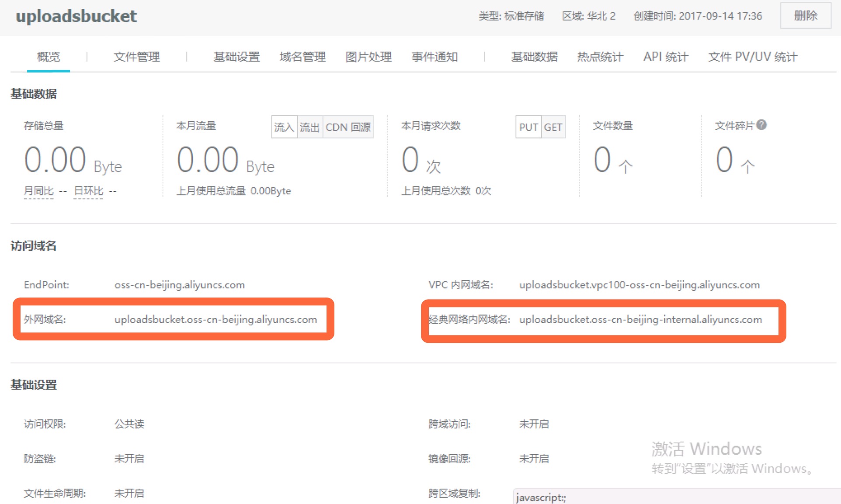Click the external domain uploadsbucket.oss-cn-beijing.aliyuncs.com text
Screen dimensions: 841x504
215,319
